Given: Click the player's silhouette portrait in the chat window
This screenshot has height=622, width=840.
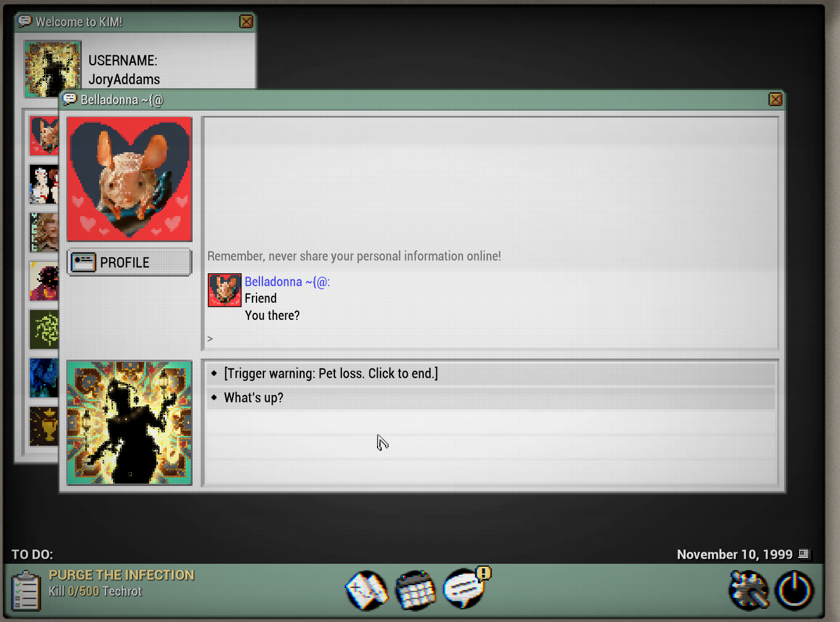Looking at the screenshot, I should (130, 423).
